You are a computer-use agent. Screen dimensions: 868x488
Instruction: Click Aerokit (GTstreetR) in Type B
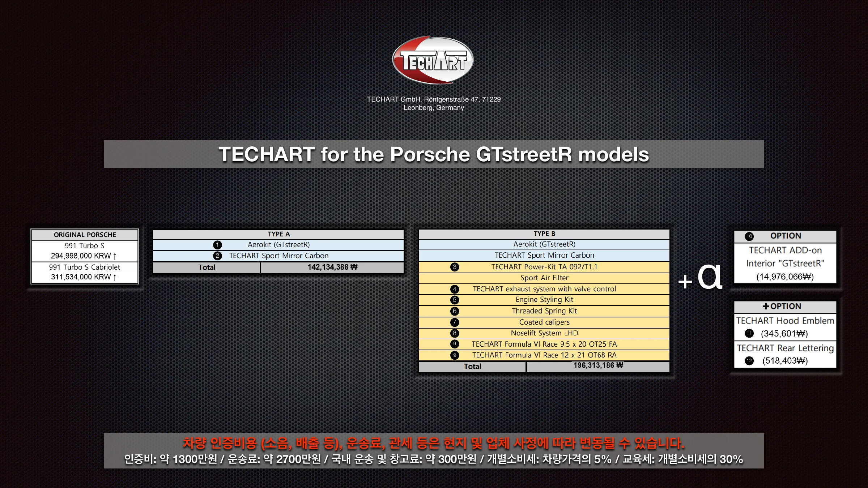[x=544, y=244]
